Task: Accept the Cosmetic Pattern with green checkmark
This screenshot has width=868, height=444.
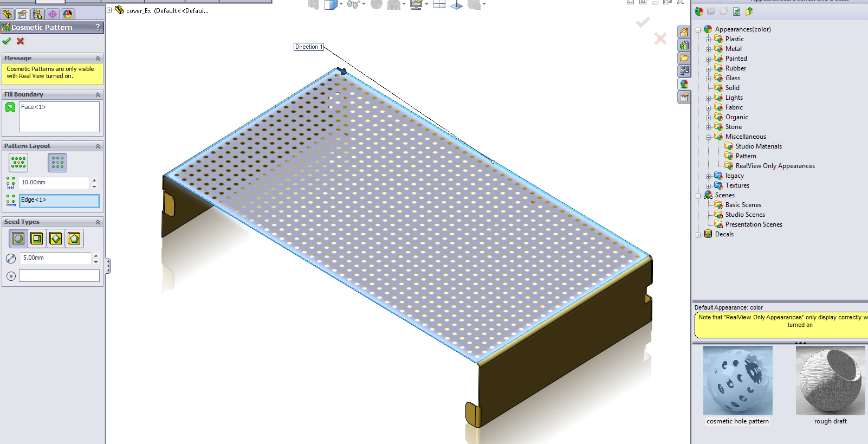Action: 7,41
